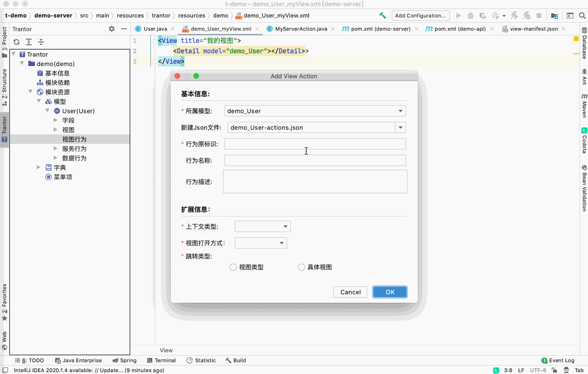Select the 菜单项 tree item

(63, 177)
